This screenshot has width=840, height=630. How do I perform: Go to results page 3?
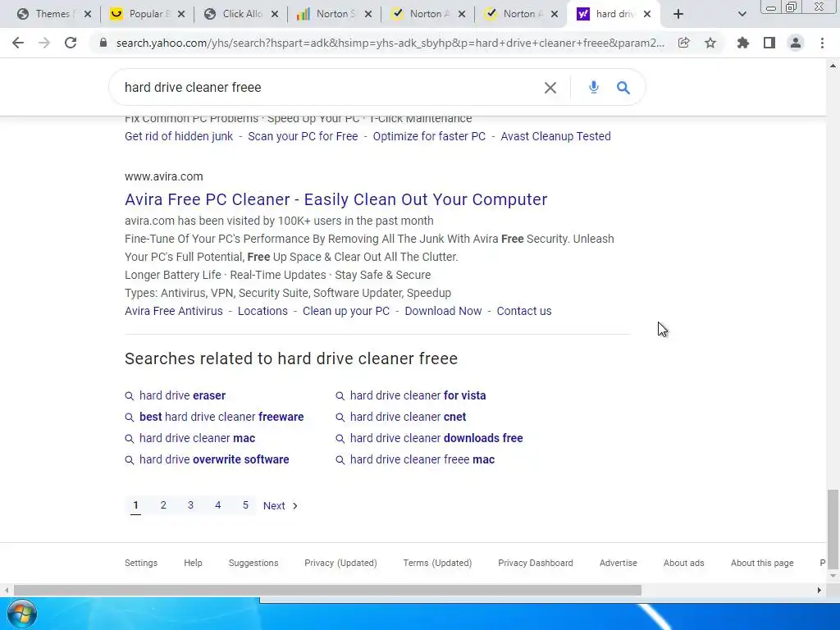[x=190, y=505]
